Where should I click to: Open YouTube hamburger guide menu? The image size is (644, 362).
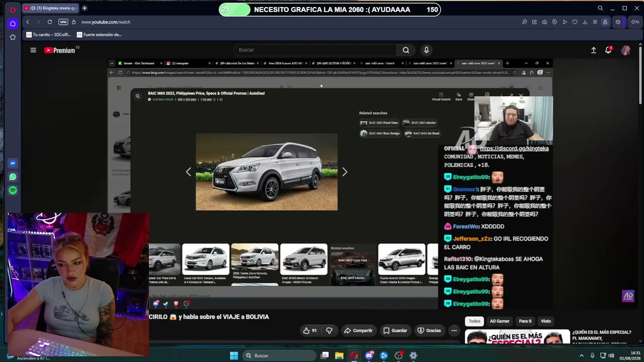click(33, 50)
